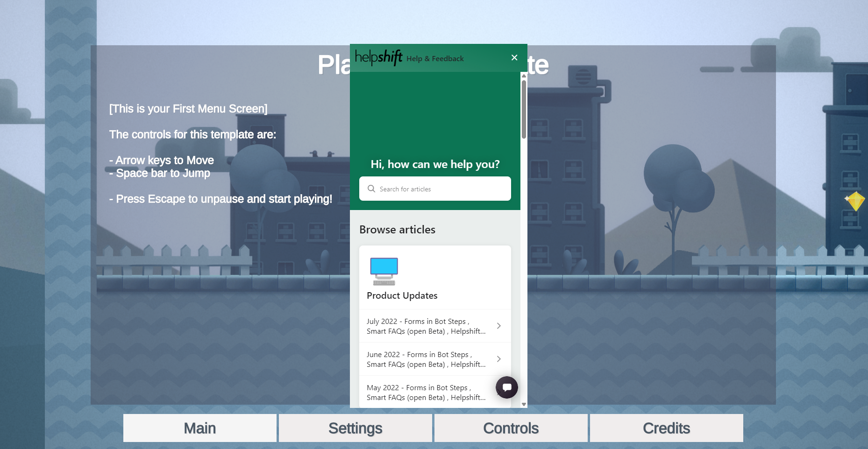Click the help panel scrollbar thumb
This screenshot has height=449, width=868.
point(524,109)
